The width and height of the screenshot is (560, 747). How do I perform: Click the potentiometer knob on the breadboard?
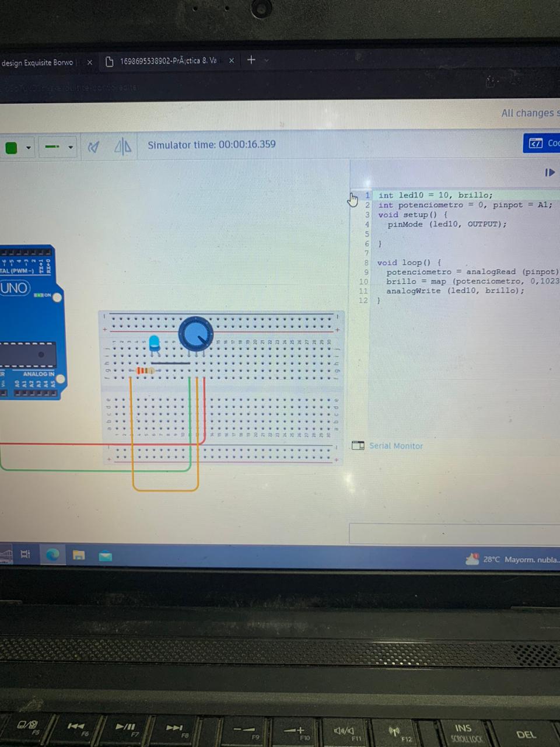coord(196,334)
